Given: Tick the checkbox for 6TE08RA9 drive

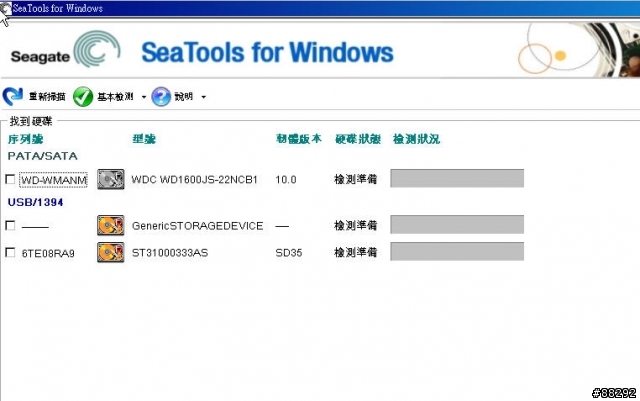Looking at the screenshot, I should point(10,252).
